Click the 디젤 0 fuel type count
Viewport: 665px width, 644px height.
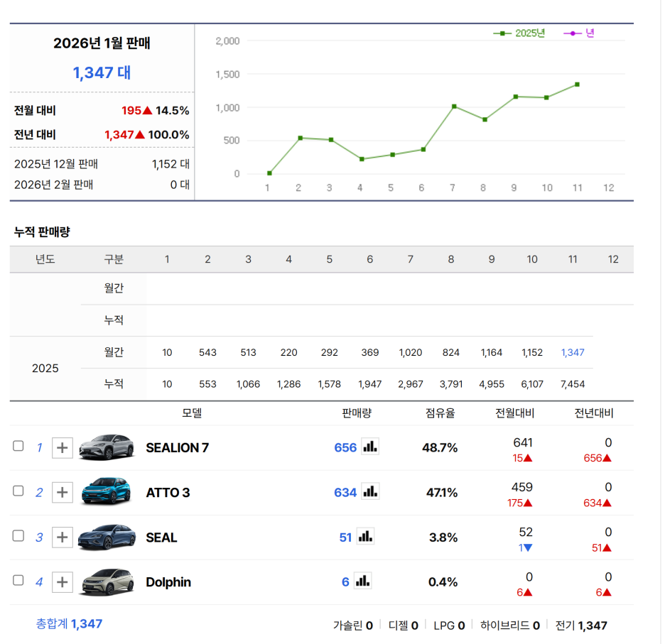tap(404, 626)
